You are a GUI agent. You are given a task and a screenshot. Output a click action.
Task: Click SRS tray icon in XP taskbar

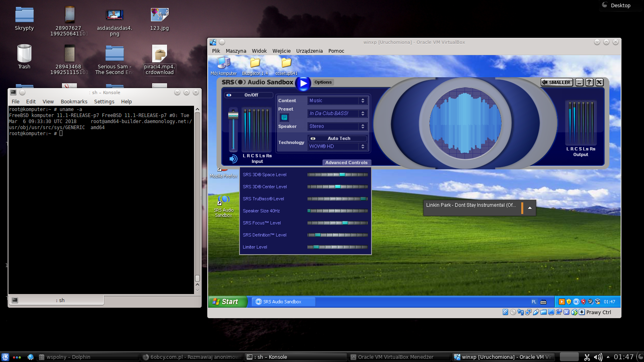(576, 302)
